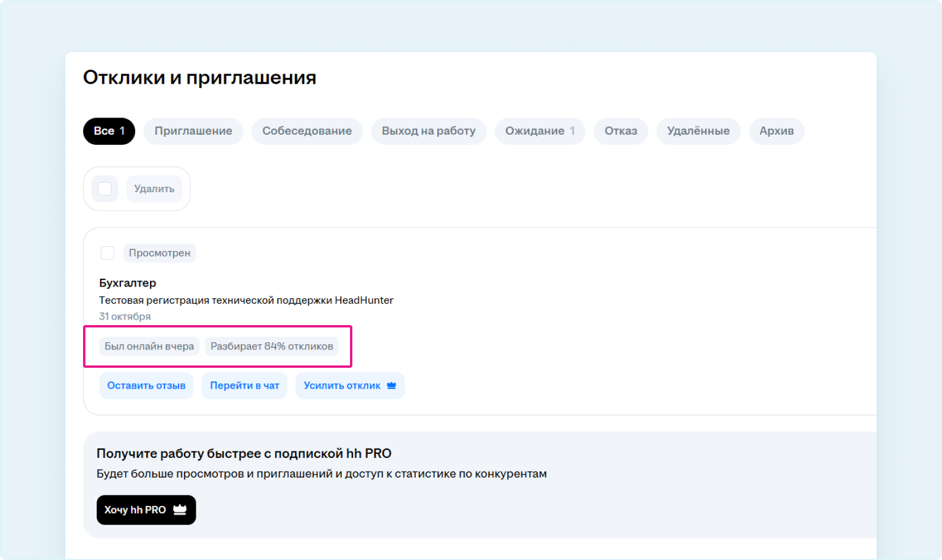Switch to the Приглашение tab
The image size is (942, 560).
pyautogui.click(x=193, y=131)
